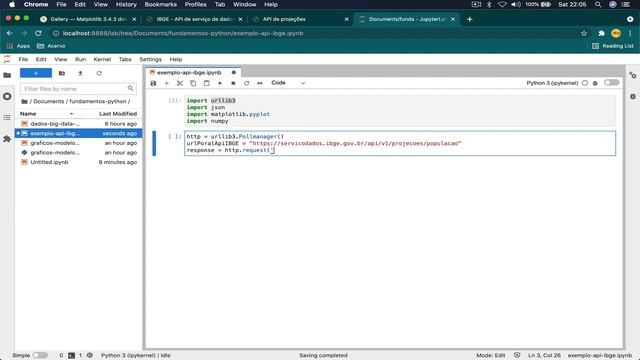Viewport: 640px width, 360px height.
Task: Create a new folder in file browser
Action: tap(62, 73)
